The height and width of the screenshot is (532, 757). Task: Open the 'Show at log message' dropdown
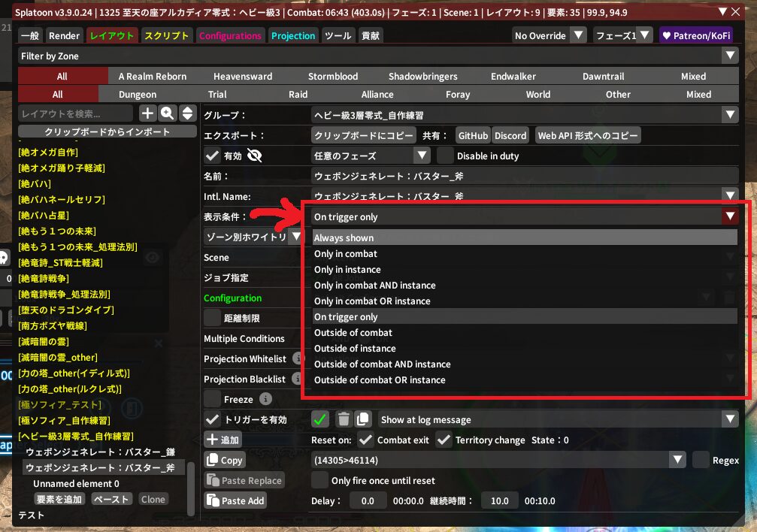click(x=557, y=419)
